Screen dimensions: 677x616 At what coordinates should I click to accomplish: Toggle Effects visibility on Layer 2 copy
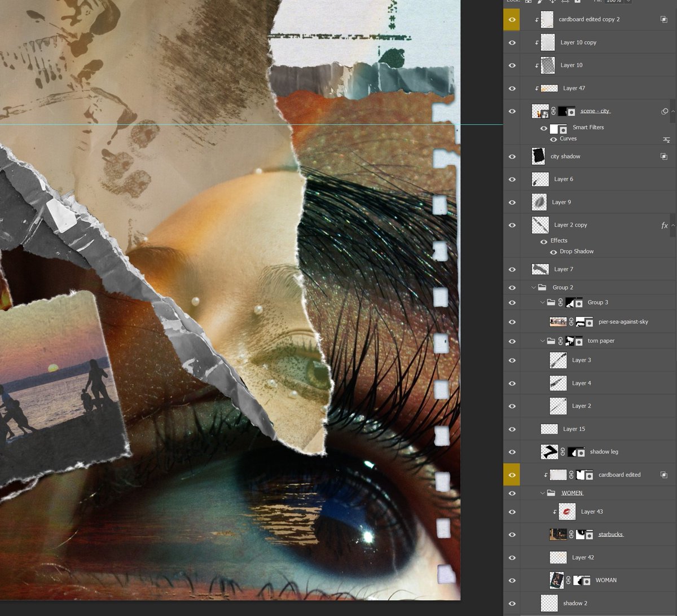(544, 241)
